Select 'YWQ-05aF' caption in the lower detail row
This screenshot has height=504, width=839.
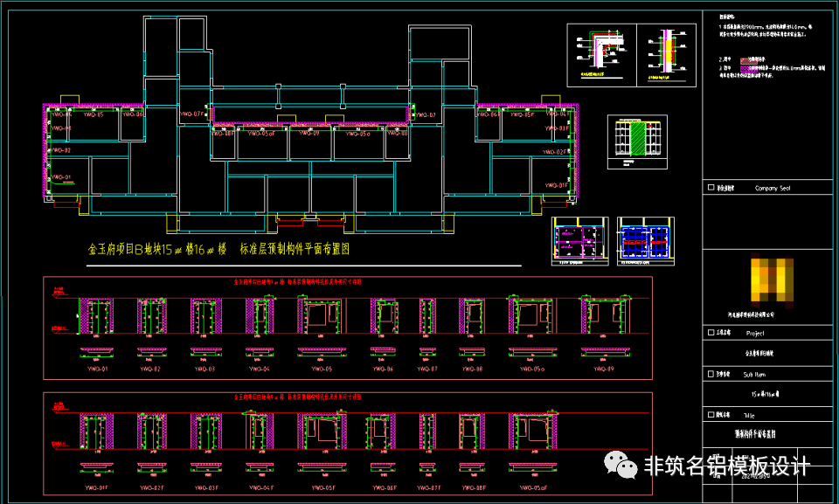(x=534, y=488)
